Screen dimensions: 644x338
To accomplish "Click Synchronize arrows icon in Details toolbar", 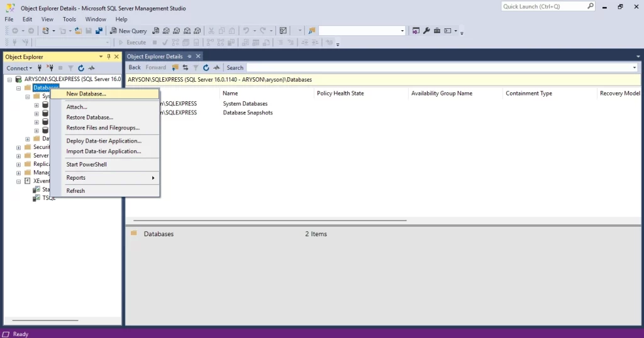I will 186,68.
